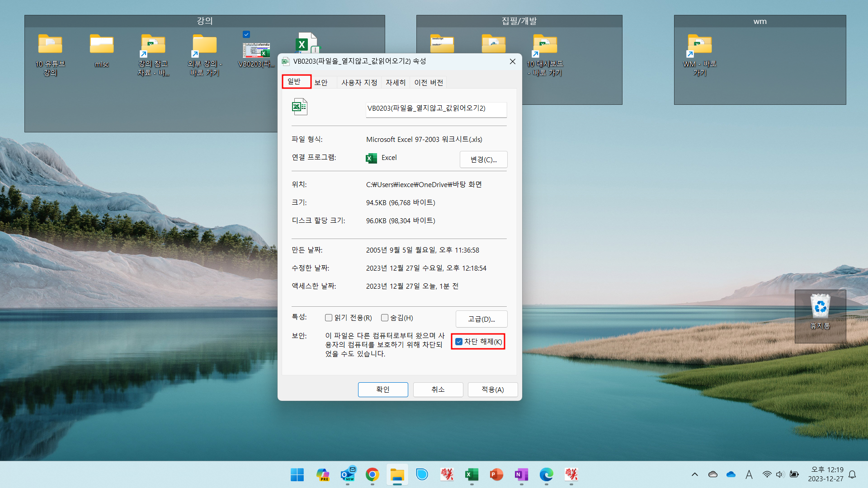Viewport: 868px width, 488px height.
Task: Open OneNote from the taskbar
Action: coord(521,474)
